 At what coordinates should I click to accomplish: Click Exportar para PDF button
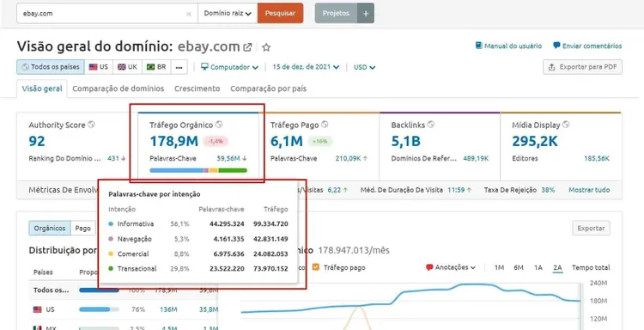click(x=582, y=67)
